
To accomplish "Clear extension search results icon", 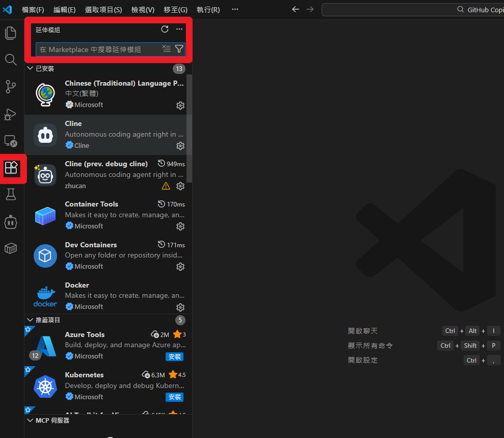I will [166, 49].
